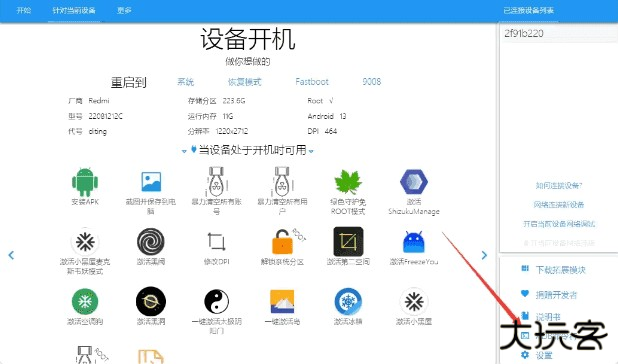The image size is (618, 364).
Task: Open the 更多 tab
Action: pyautogui.click(x=124, y=10)
